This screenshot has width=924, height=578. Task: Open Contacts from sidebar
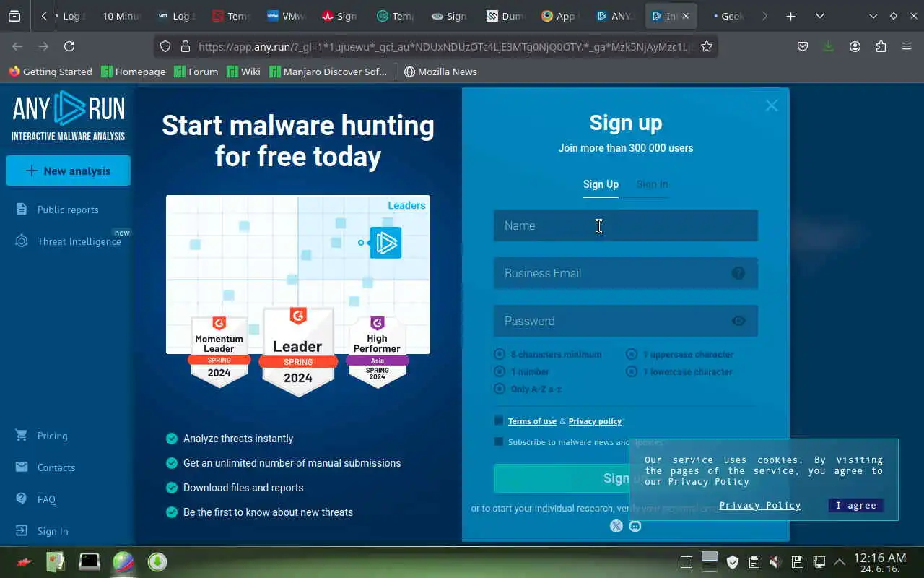(56, 467)
